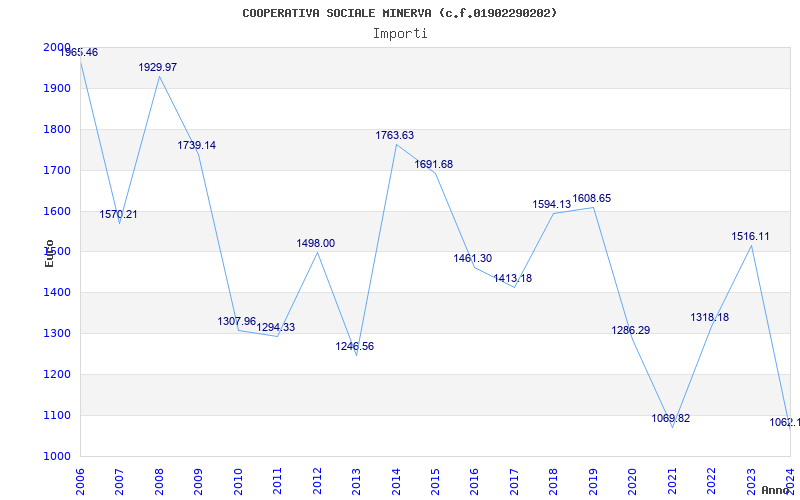
Task: Click the 1100 y-axis tick label
Action: coord(57,415)
